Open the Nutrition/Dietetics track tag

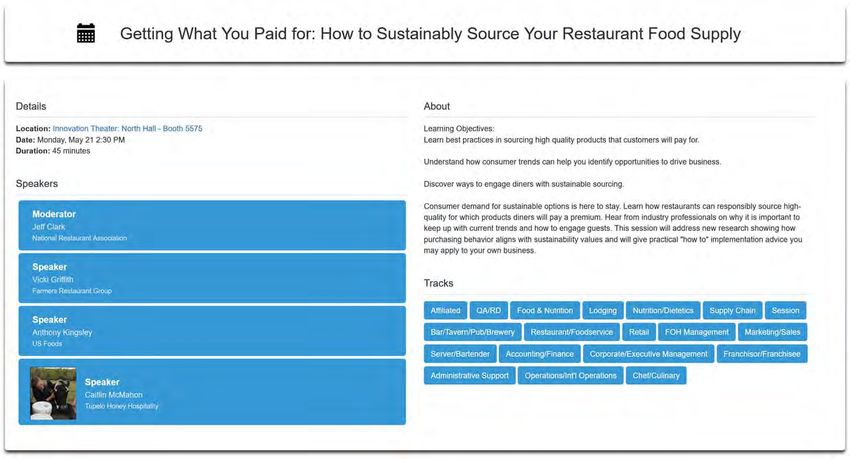(x=663, y=311)
